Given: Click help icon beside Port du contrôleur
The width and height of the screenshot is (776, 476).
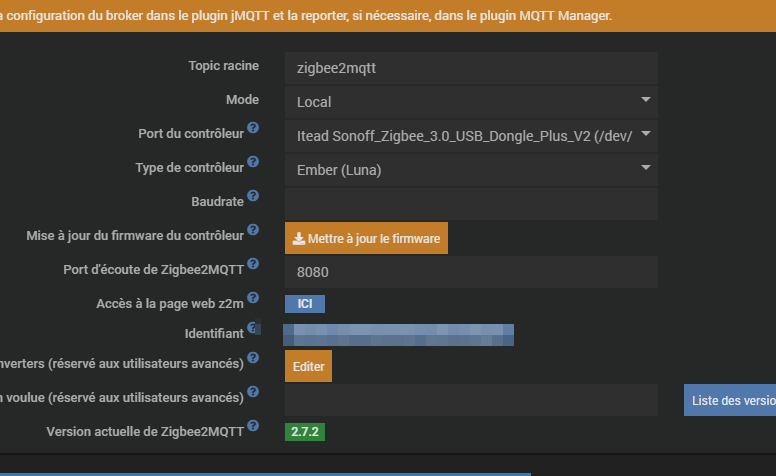Looking at the screenshot, I should tap(253, 129).
